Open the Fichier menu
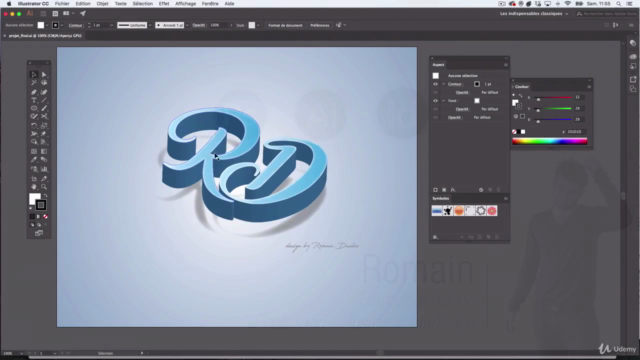This screenshot has height=360, width=640. [62, 4]
